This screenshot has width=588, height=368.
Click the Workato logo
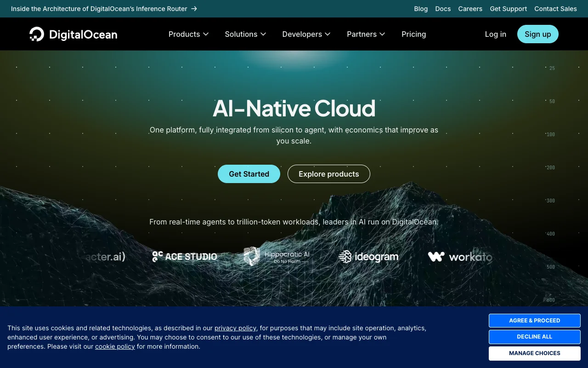pyautogui.click(x=460, y=257)
